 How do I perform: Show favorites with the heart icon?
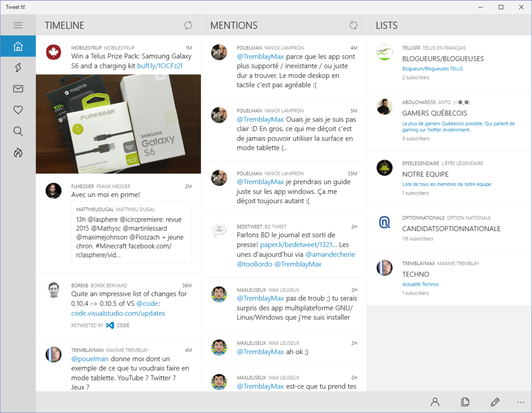tap(18, 110)
